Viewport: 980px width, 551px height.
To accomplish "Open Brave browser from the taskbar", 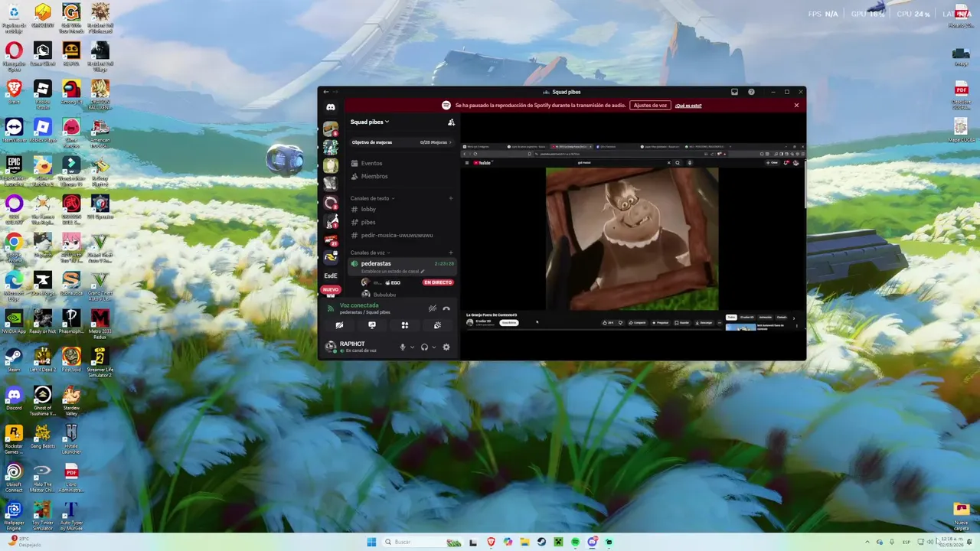I will coord(491,542).
